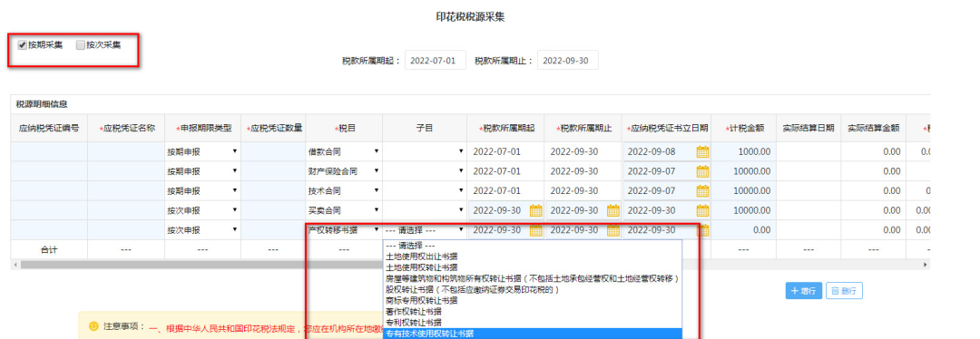Viewport: 980px width, 339px height.
Task: Open calendar for 技术合同 row 书立日期
Action: [x=702, y=191]
